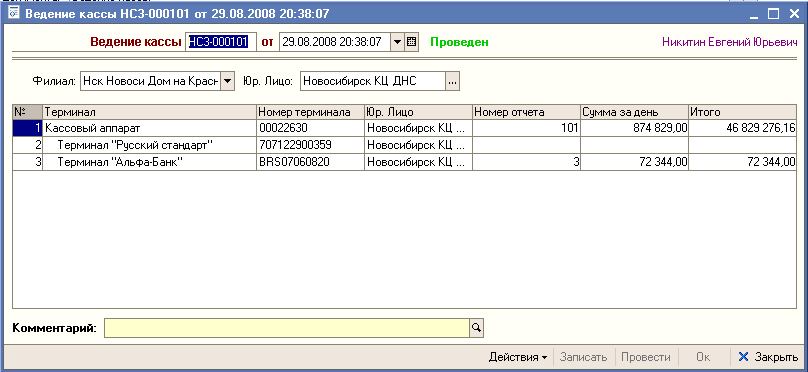The image size is (808, 372).
Task: Click the Номер терминала column header
Action: tap(310, 112)
